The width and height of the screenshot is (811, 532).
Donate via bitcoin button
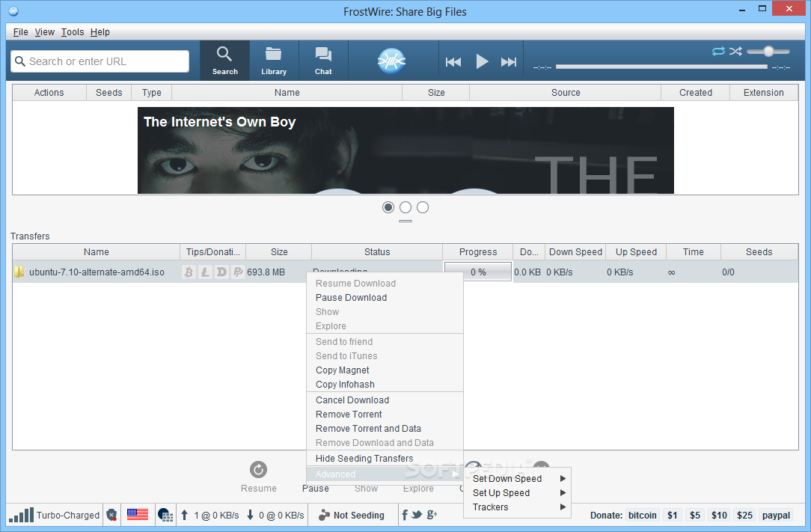pyautogui.click(x=642, y=515)
